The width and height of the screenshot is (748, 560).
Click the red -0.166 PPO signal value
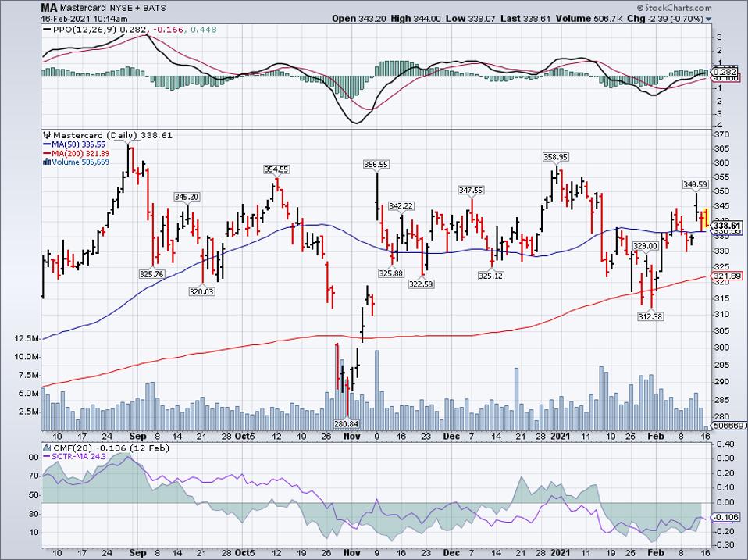click(x=169, y=30)
